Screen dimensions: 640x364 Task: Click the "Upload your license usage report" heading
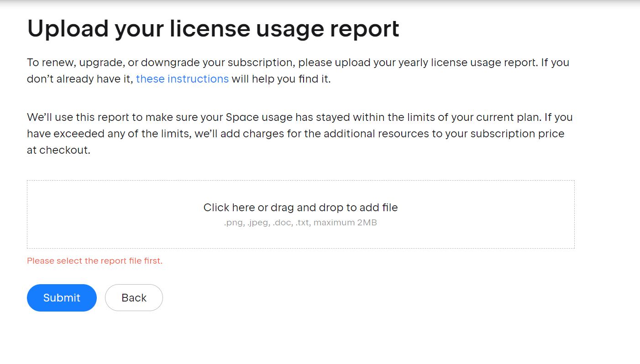[x=214, y=28]
